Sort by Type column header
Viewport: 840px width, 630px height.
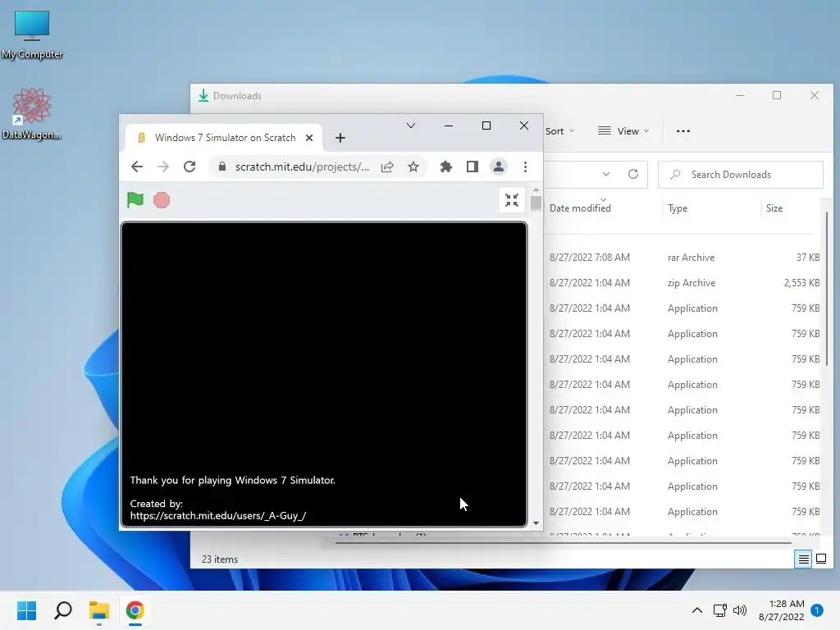(x=678, y=208)
